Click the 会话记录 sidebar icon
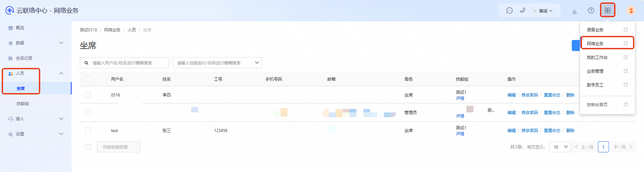The image size is (644, 172). (x=11, y=58)
